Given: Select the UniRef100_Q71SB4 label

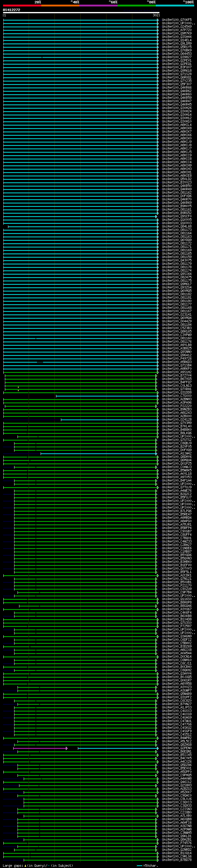Looking at the screenshot, I should (x=177, y=365).
